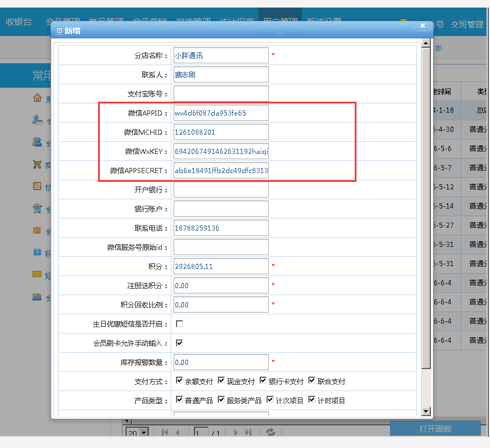The image size is (490, 448).
Task: Jump to the first page arrow
Action: tap(165, 432)
